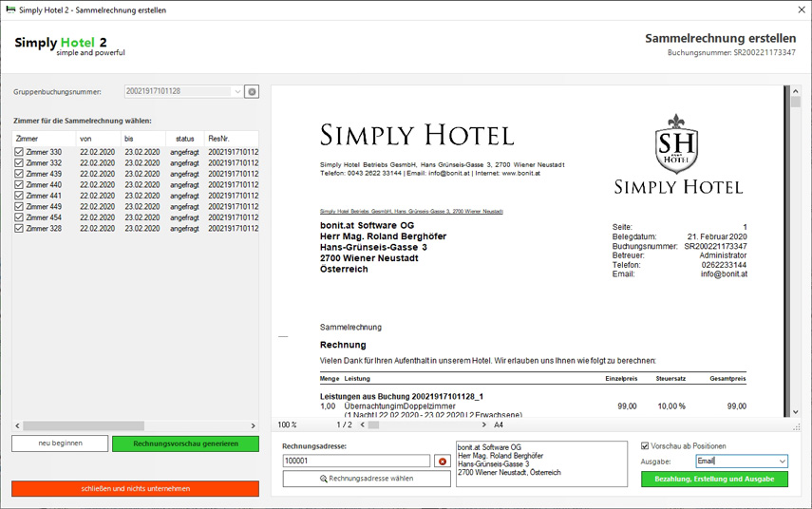The height and width of the screenshot is (509, 812).
Task: Open the Ausgabe dropdown
Action: (x=782, y=462)
